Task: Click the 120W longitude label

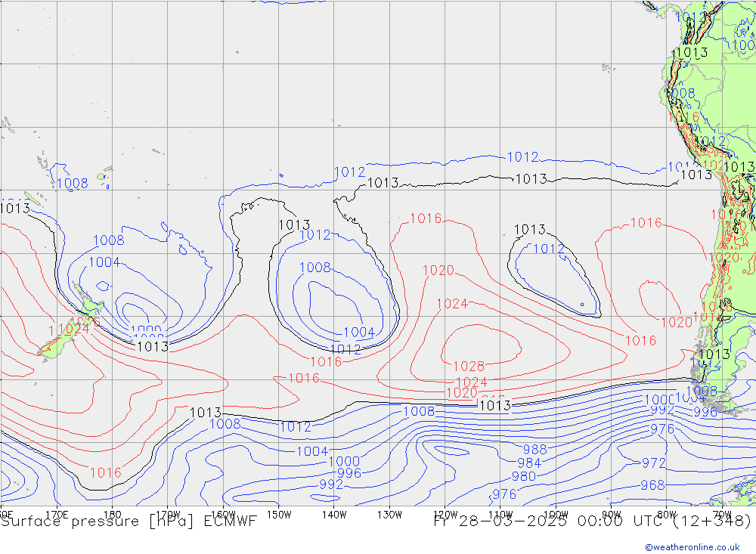Action: (x=445, y=515)
